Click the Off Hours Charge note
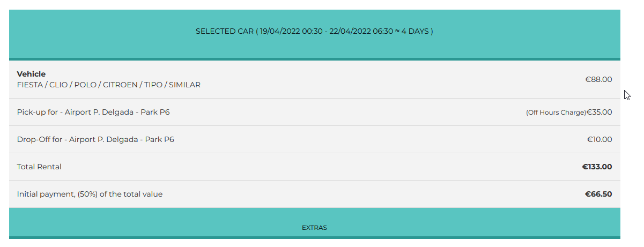 556,113
